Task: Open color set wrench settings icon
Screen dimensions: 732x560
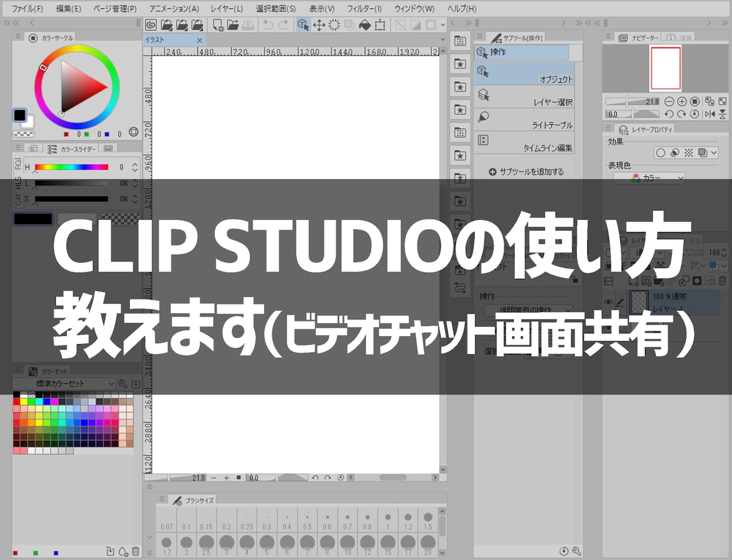Action: pyautogui.click(x=123, y=384)
